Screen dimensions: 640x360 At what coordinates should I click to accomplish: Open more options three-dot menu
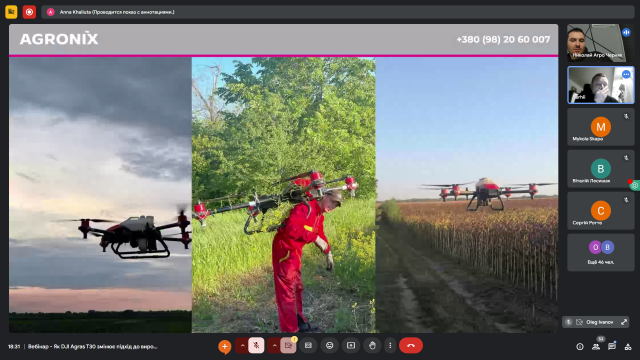click(390, 346)
